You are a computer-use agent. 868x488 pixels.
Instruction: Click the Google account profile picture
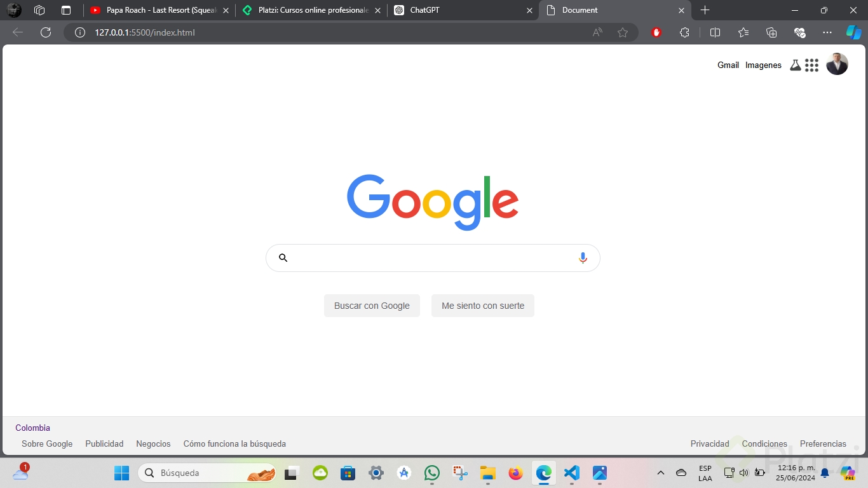tap(837, 64)
